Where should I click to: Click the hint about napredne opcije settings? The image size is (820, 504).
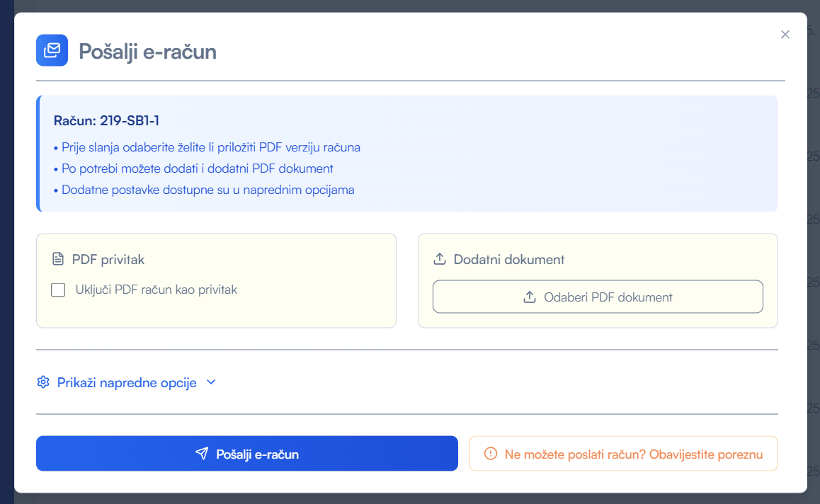point(207,190)
